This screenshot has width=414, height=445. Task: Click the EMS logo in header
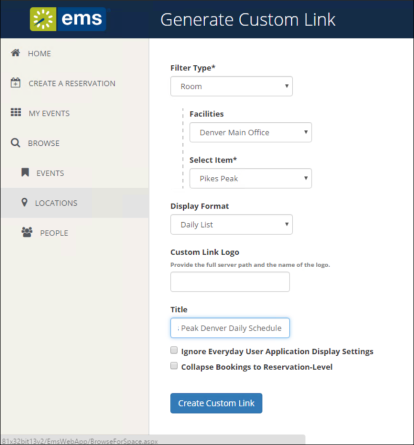(68, 19)
